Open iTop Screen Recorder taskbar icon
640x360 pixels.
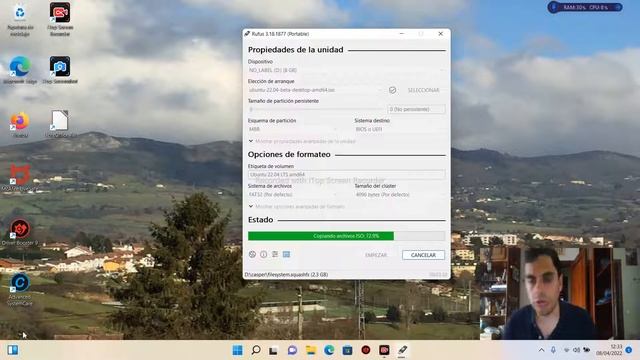click(x=384, y=350)
